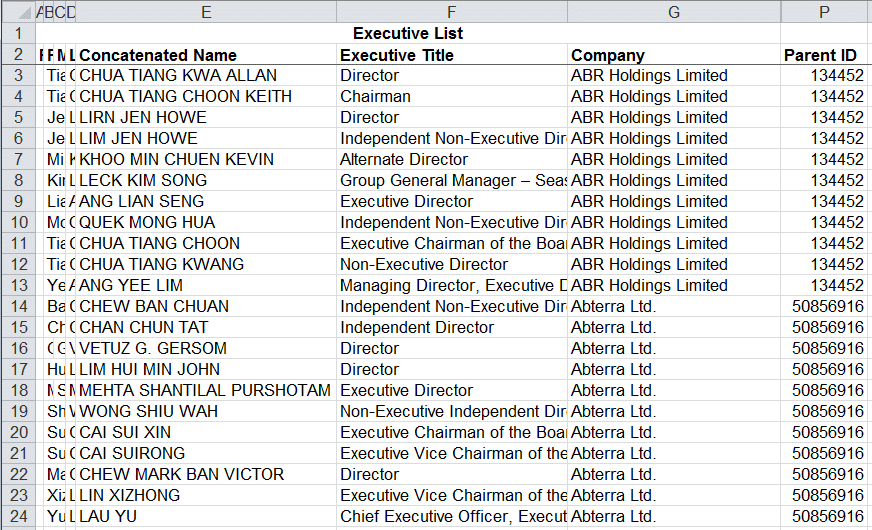Select cell VETUZ G. GERSOM
The width and height of the screenshot is (872, 530).
point(206,348)
